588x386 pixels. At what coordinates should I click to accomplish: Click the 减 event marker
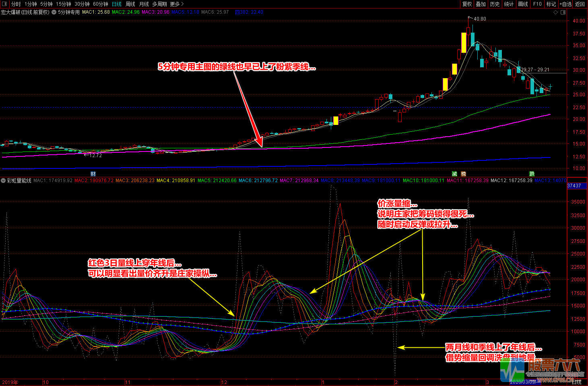coord(454,174)
